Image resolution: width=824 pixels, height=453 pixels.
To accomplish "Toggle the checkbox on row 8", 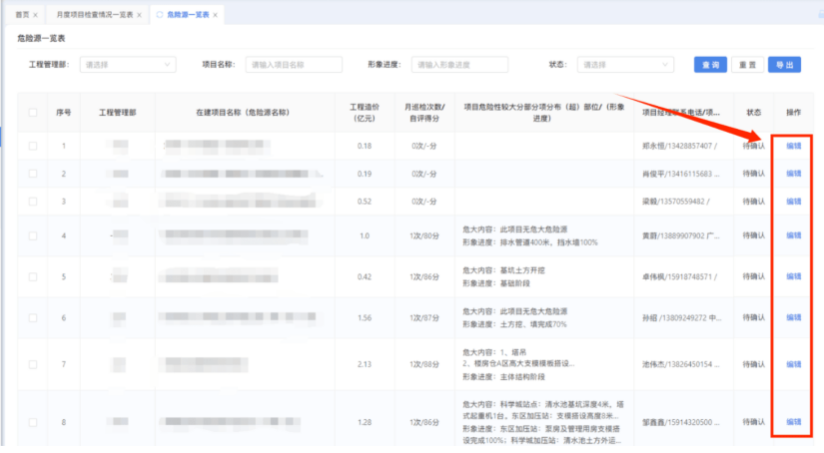I will 33,422.
